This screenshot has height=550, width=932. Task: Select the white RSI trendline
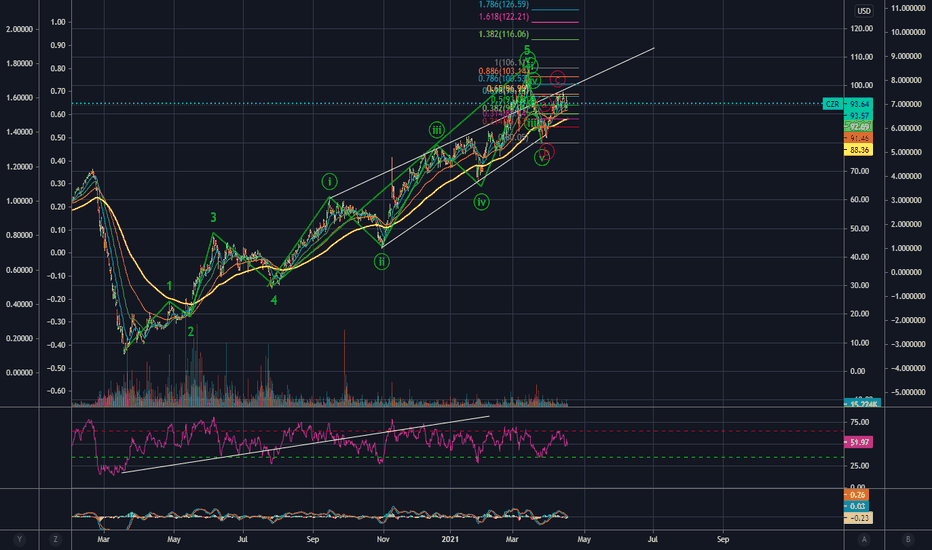(x=305, y=445)
